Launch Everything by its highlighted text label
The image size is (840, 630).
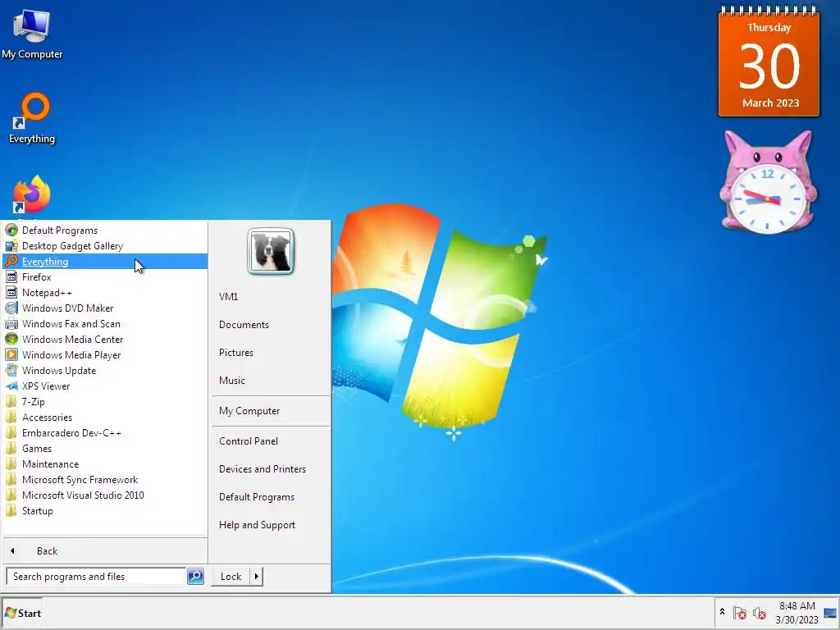tap(45, 262)
